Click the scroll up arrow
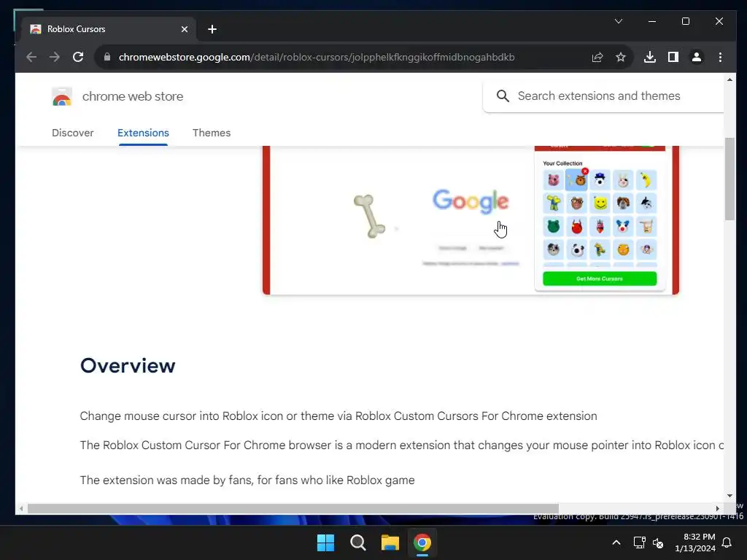Viewport: 747px width, 560px height. point(729,79)
